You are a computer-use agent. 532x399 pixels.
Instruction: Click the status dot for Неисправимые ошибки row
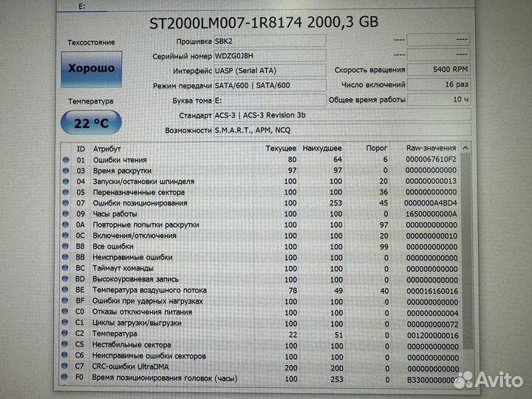65,257
